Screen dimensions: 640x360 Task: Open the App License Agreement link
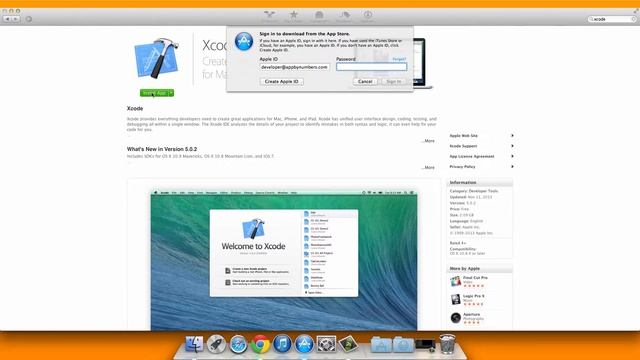pyautogui.click(x=472, y=156)
